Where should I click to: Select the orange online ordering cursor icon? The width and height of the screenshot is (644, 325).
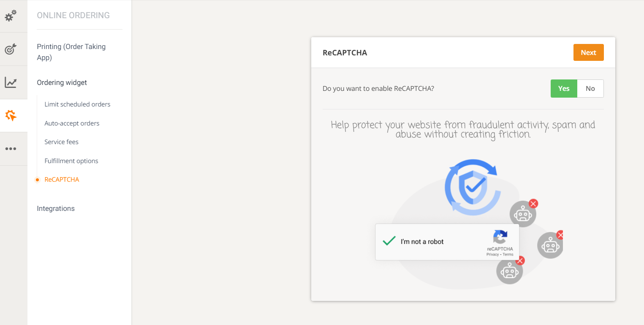point(11,115)
